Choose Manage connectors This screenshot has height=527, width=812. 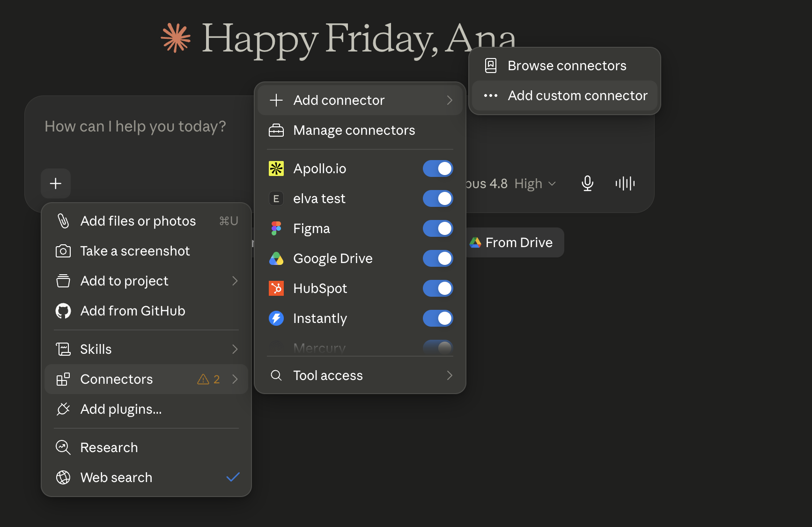[360, 130]
